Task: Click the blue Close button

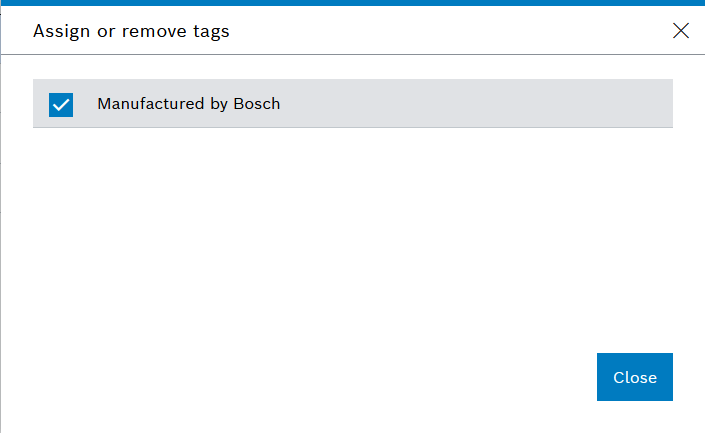Action: (x=634, y=377)
